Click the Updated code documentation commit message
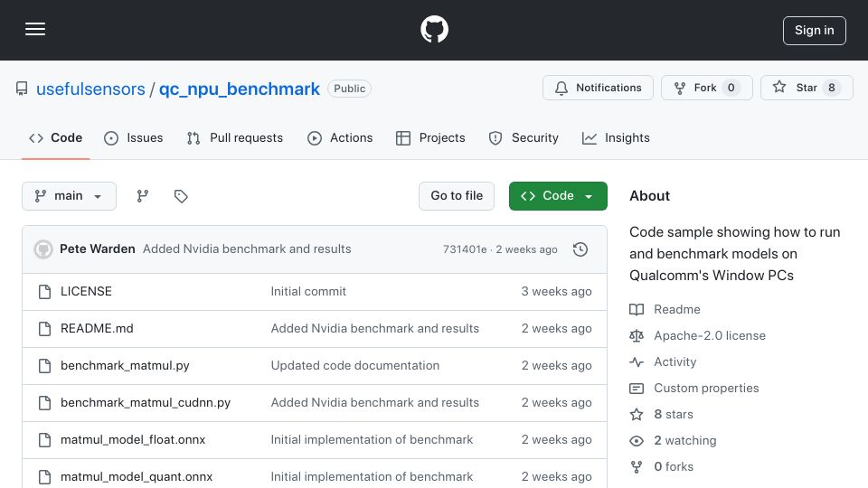This screenshot has height=488, width=868. [x=354, y=366]
